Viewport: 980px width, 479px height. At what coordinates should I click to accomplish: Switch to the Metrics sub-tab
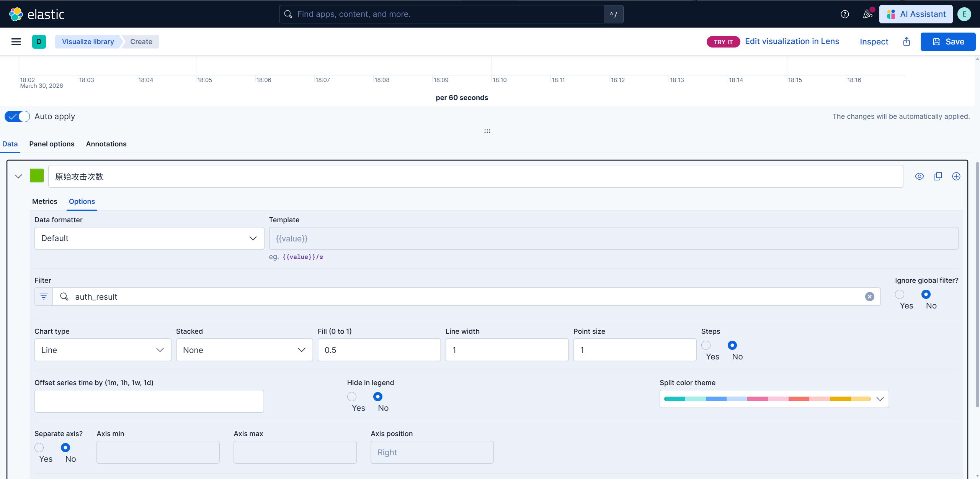tap(44, 202)
